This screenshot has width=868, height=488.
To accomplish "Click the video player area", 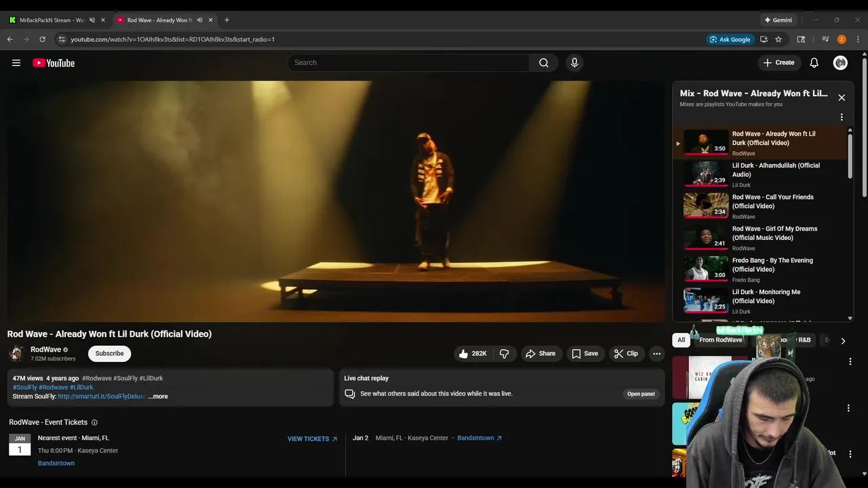I will (336, 201).
